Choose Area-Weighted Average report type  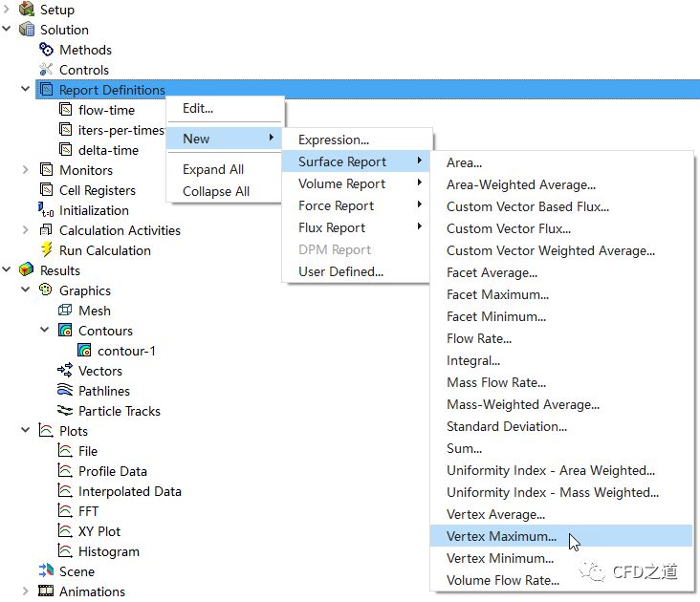tap(520, 184)
